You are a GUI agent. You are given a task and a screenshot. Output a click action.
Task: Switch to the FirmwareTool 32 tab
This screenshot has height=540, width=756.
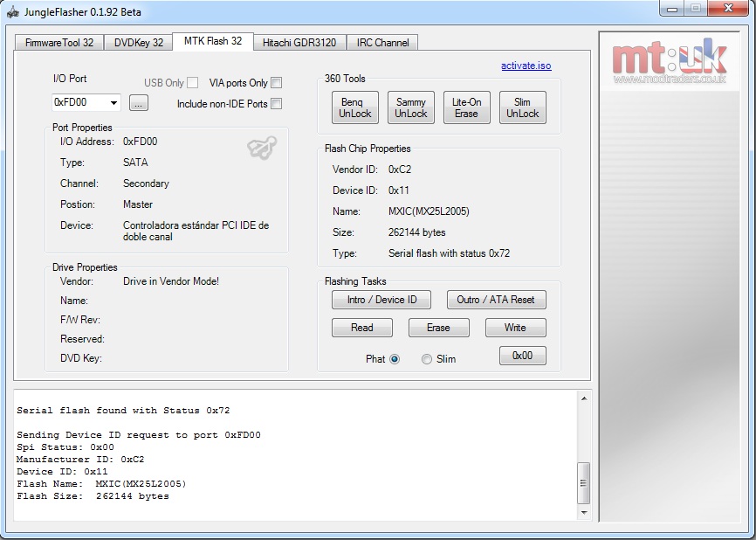point(59,43)
